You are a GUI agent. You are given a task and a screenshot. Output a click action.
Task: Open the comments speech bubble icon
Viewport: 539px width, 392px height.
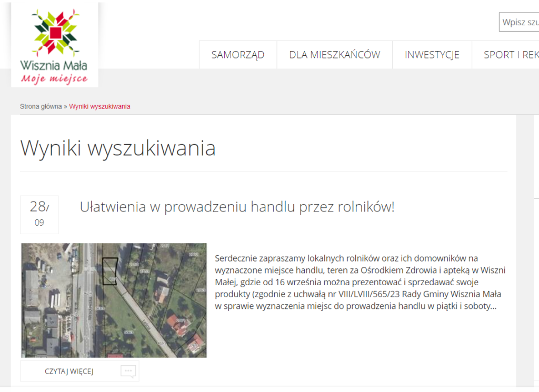[128, 371]
